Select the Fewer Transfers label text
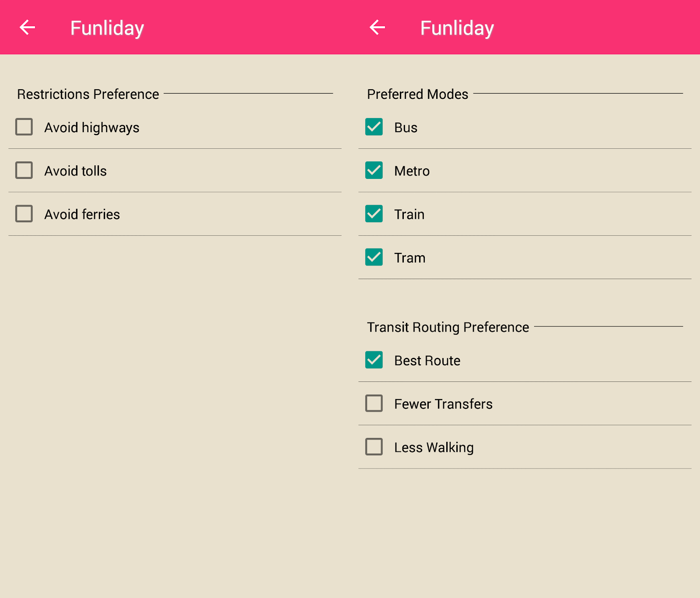This screenshot has width=700, height=598. (443, 404)
